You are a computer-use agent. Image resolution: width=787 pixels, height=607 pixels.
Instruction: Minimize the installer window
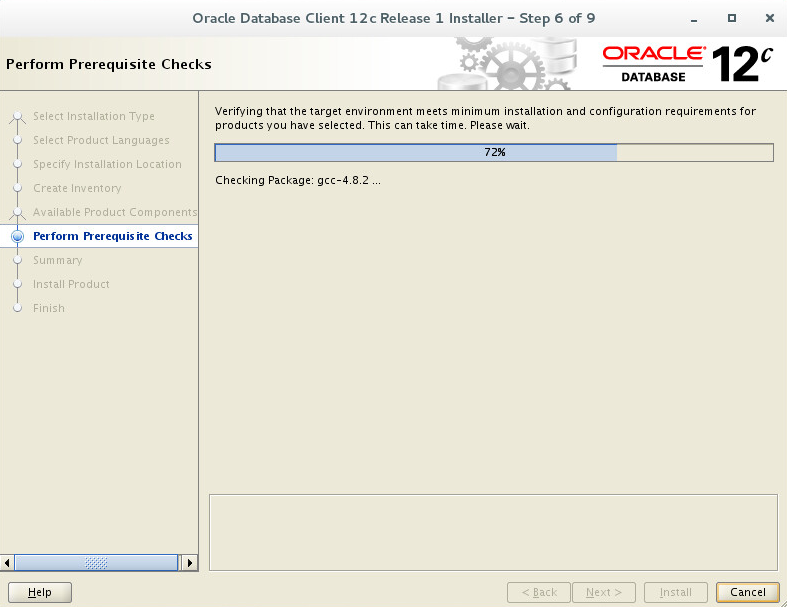click(694, 19)
